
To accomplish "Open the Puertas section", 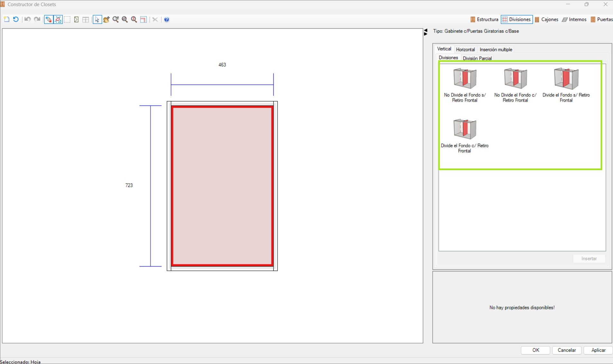I will click(x=601, y=19).
